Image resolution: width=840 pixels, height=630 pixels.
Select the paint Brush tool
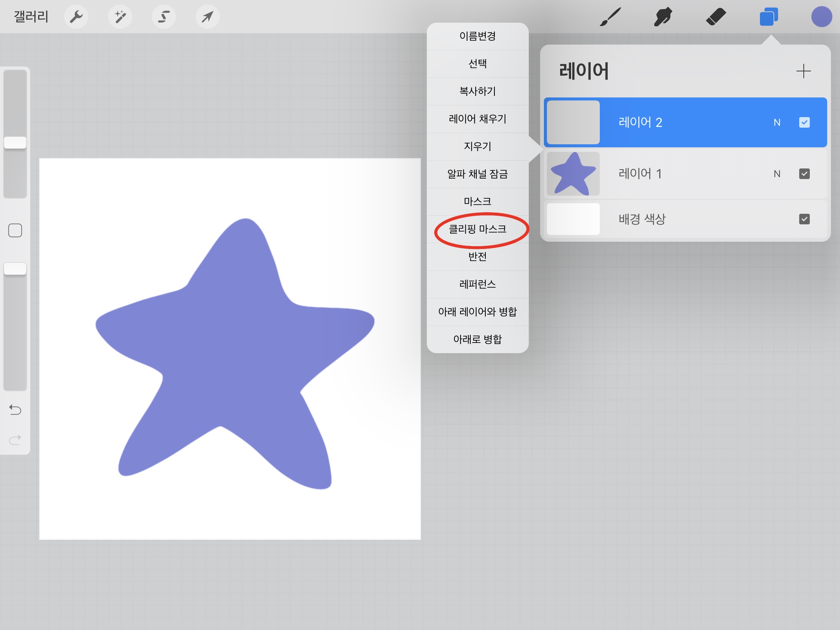(x=610, y=17)
